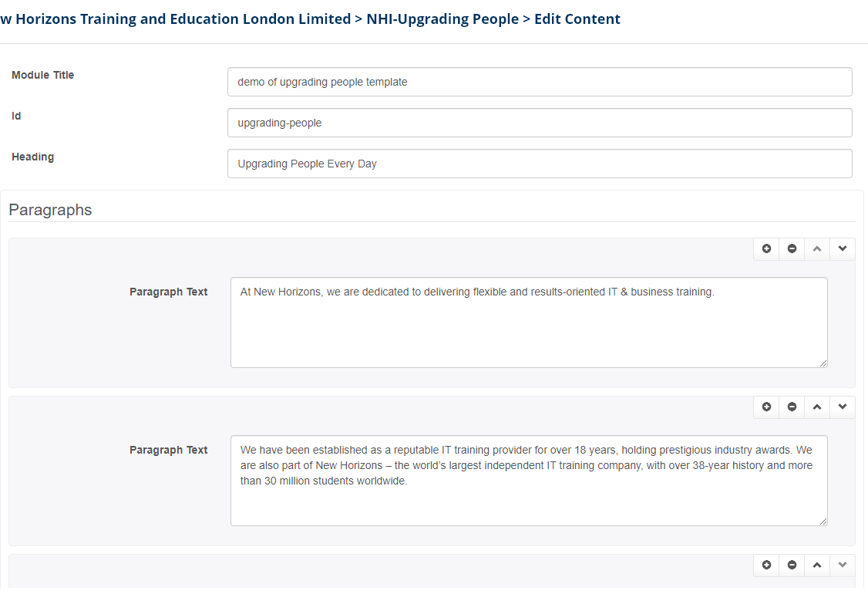Add a paragraph after the second paragraph

(766, 407)
